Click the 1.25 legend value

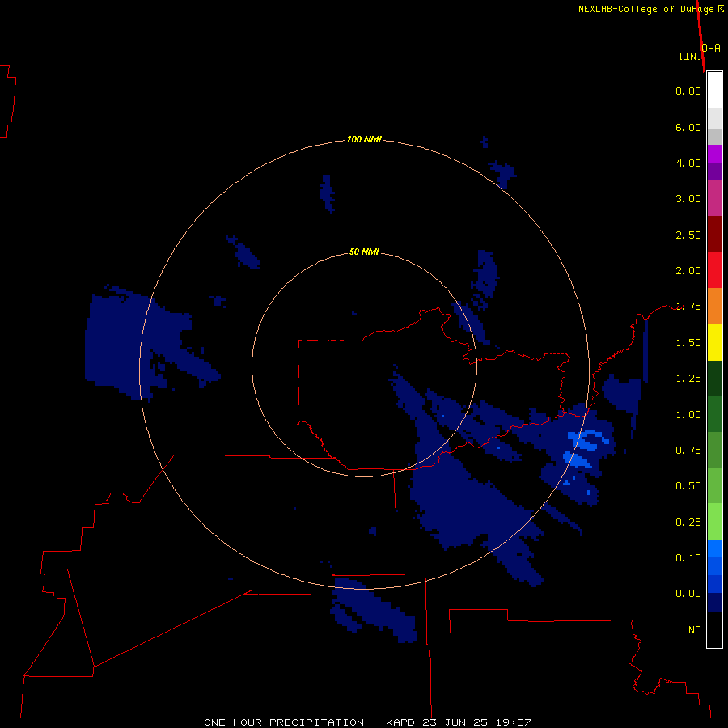(688, 379)
